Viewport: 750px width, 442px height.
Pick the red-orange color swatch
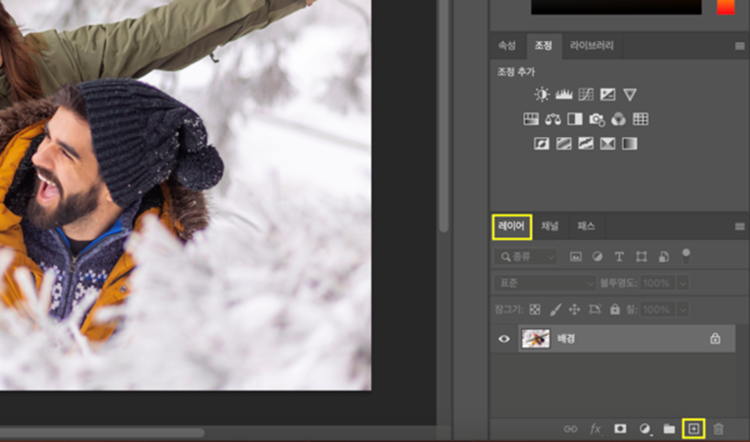click(x=726, y=7)
